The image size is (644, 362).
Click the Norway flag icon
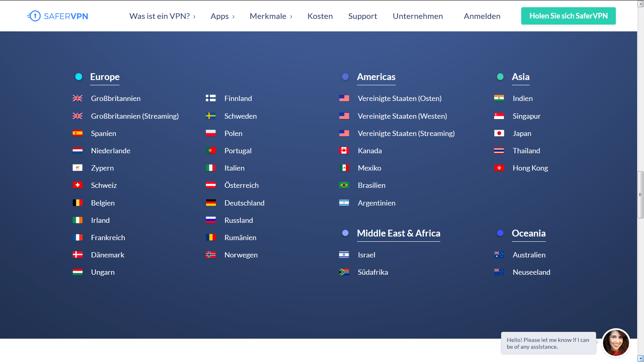211,255
